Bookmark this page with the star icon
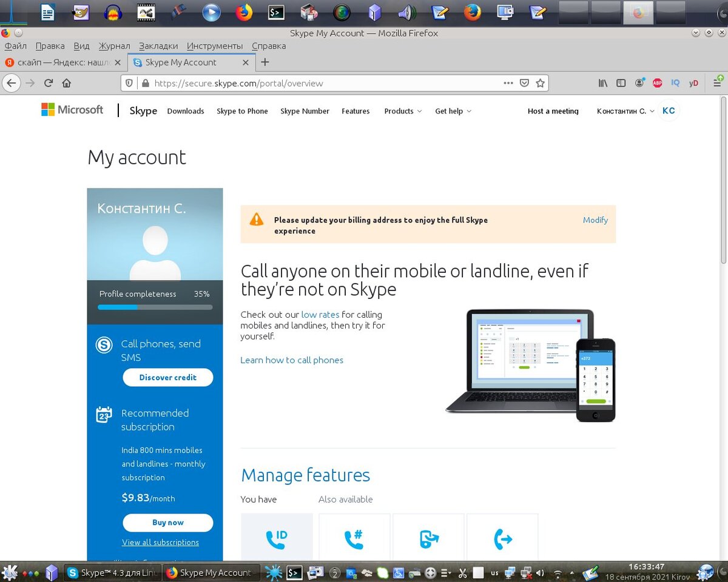Image resolution: width=728 pixels, height=582 pixels. 540,83
